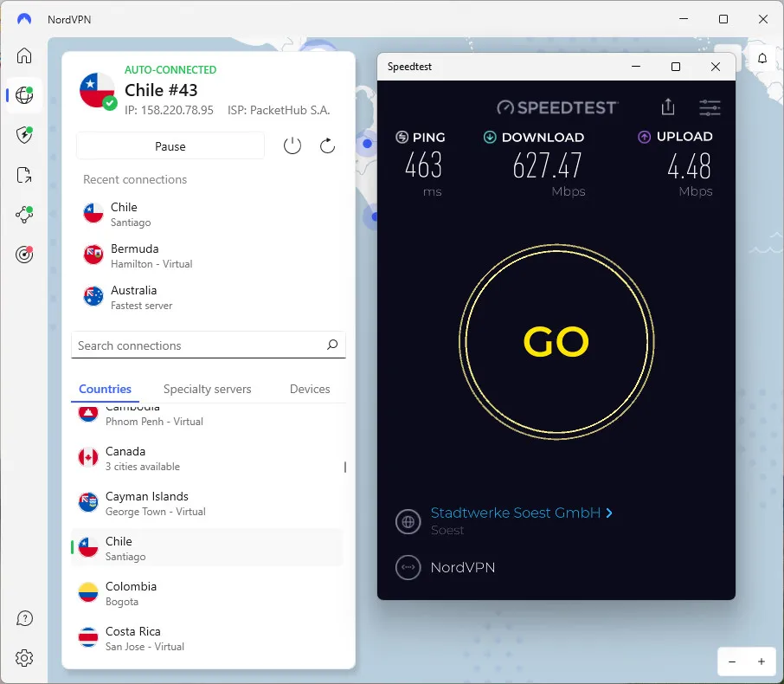784x684 pixels.
Task: Zoom in on the map
Action: (x=761, y=661)
